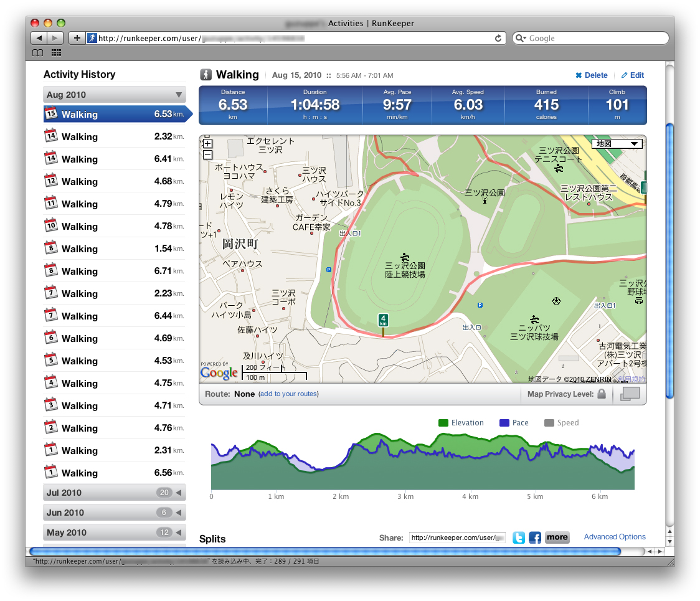Select the 1.54 km Walking activity
The image size is (700, 601).
[x=115, y=248]
